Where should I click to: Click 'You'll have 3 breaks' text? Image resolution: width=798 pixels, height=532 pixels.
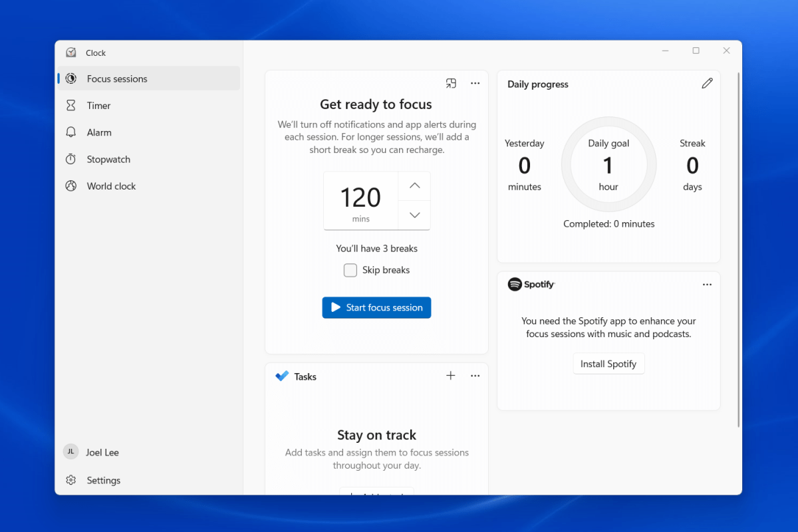tap(376, 248)
